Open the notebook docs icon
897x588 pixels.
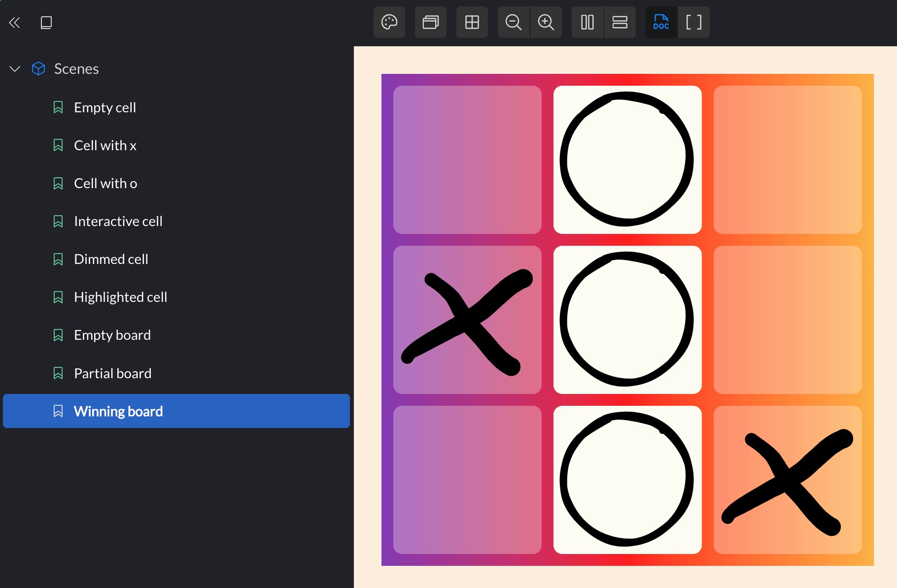(46, 22)
